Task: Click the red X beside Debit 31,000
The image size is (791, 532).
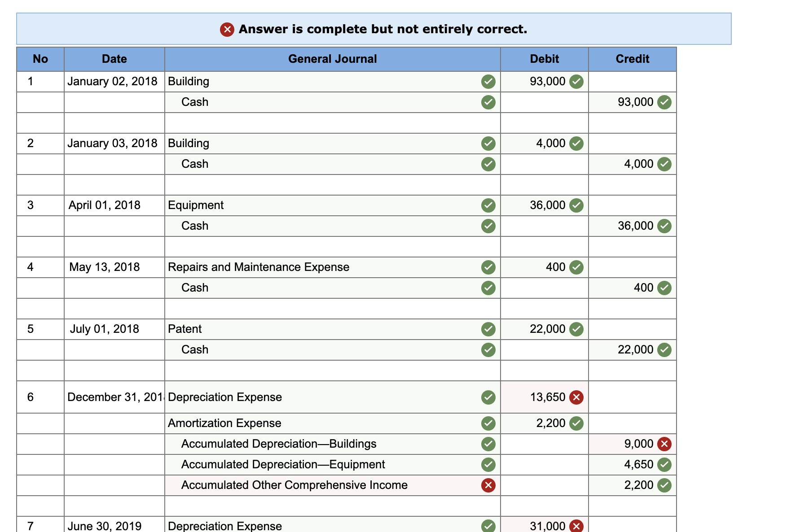Action: (576, 526)
